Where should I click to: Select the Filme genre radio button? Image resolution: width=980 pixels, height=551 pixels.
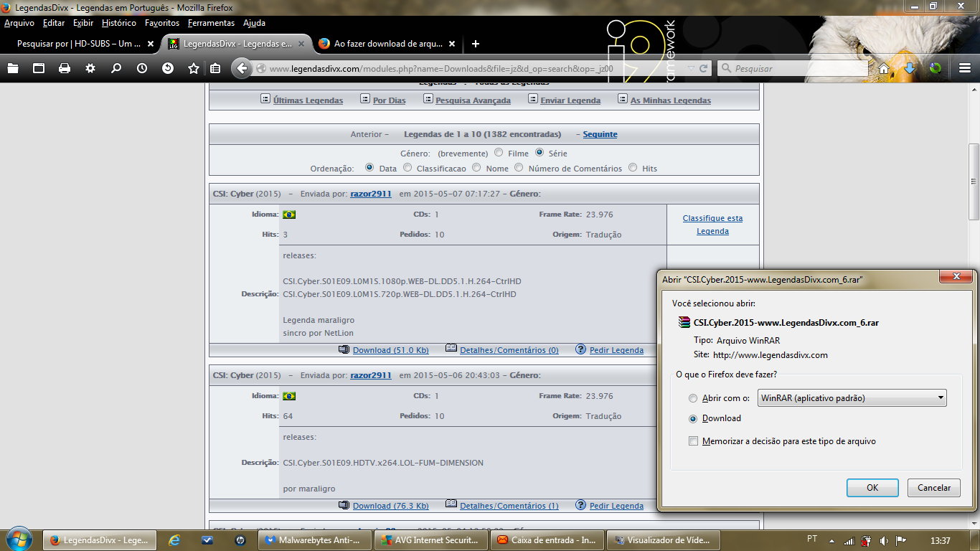point(499,153)
